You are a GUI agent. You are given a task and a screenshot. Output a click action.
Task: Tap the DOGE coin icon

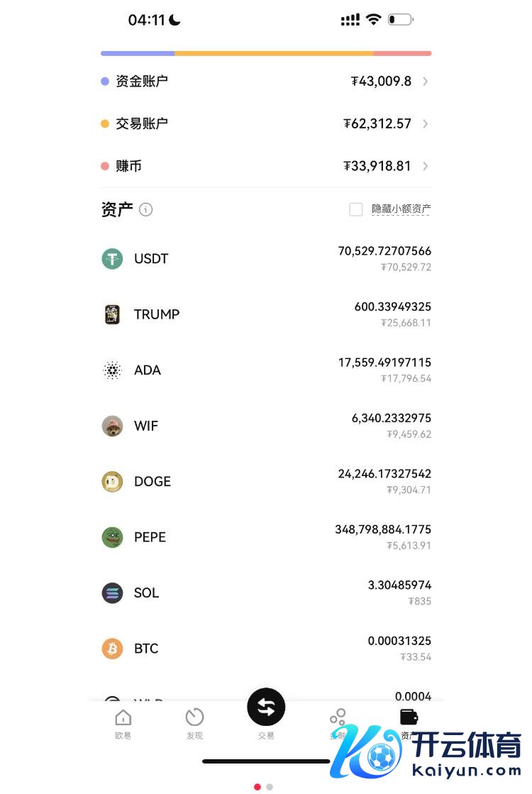point(112,482)
